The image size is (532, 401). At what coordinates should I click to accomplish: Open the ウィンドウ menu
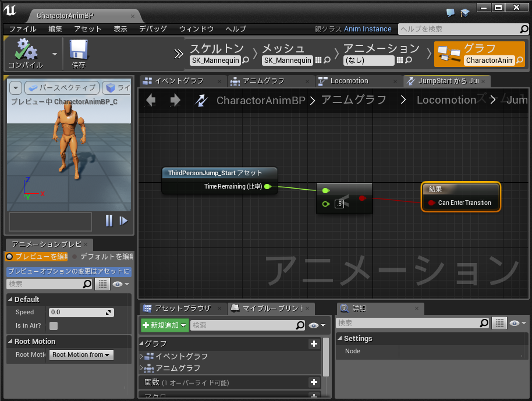(196, 29)
